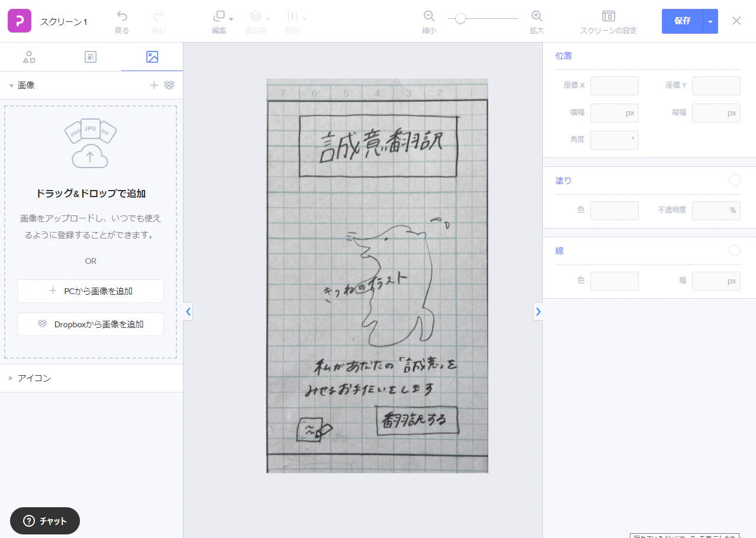Expand the アイコン section

click(11, 378)
